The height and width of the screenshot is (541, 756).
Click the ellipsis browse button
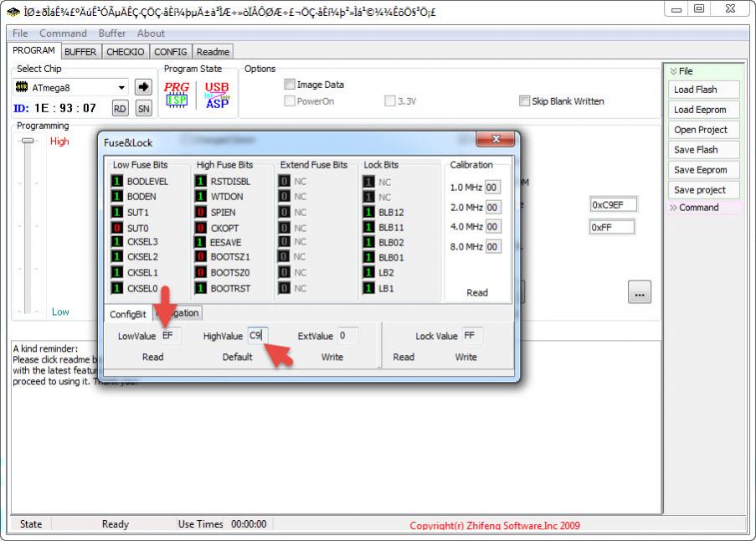point(640,294)
